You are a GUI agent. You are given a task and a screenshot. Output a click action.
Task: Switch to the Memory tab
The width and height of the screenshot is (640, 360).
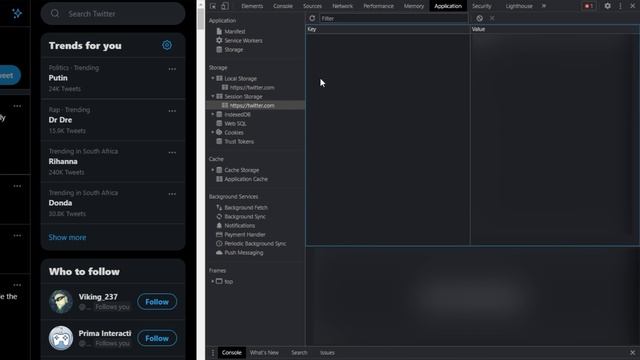pos(413,6)
